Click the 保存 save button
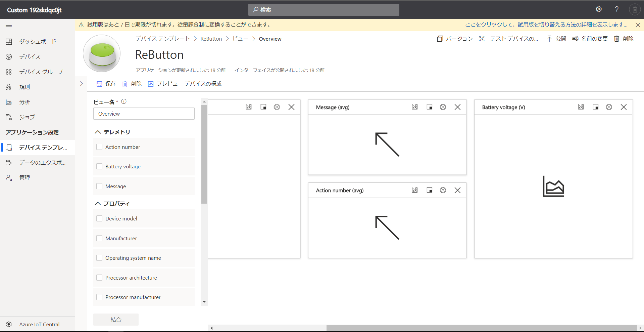644x332 pixels. click(106, 84)
